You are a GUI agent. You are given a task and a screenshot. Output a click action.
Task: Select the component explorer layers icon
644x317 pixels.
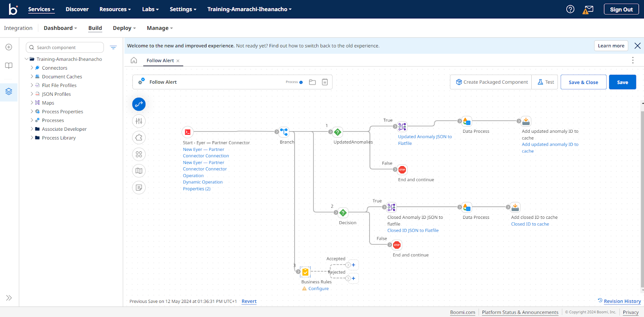[8, 92]
